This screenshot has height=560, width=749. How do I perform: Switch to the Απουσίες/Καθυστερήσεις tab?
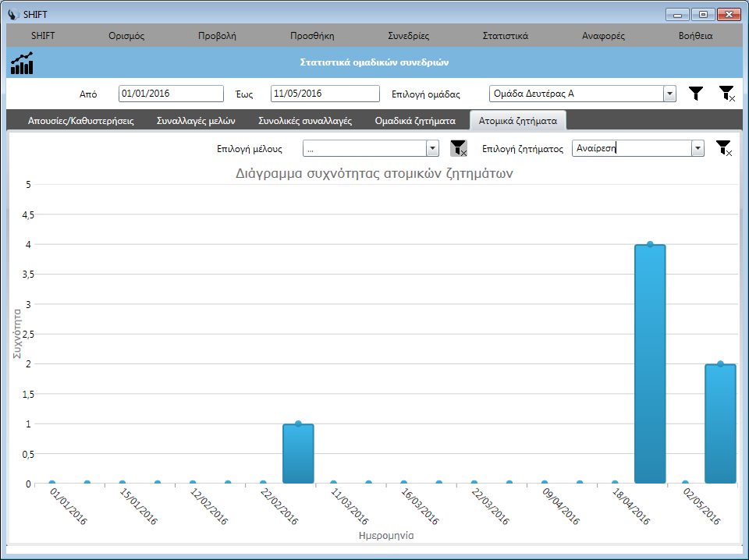(x=80, y=121)
